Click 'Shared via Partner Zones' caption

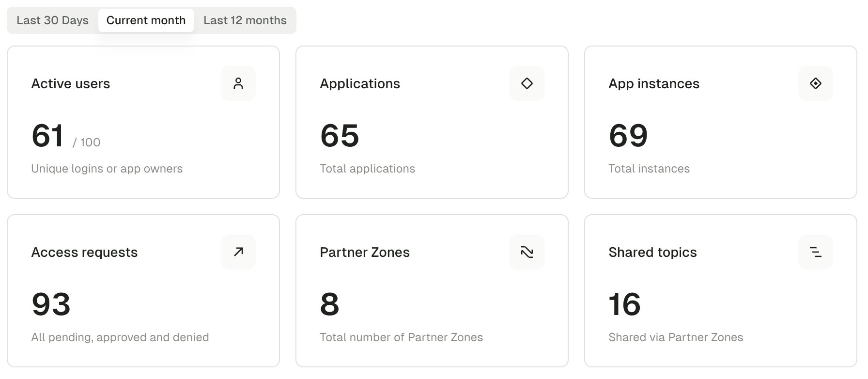click(x=676, y=337)
